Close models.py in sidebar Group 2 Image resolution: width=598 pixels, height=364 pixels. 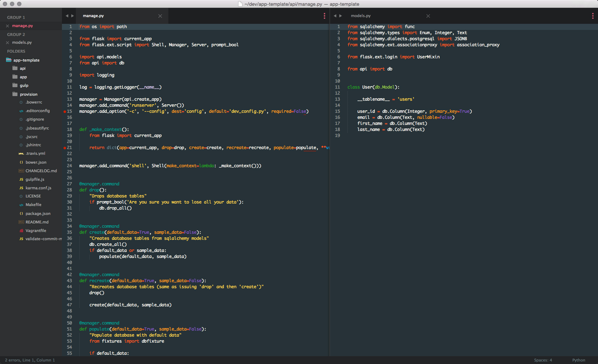click(x=7, y=43)
